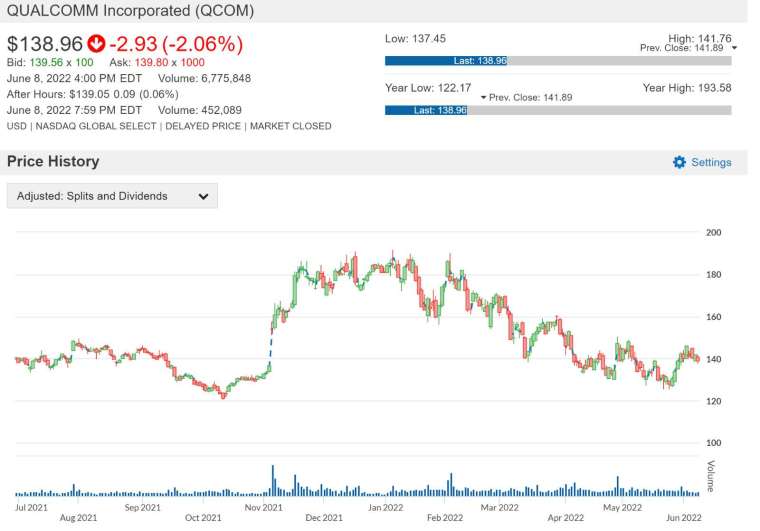Screen dimensions: 760x531
Task: Click the Jan 2022 axis label
Action: point(385,507)
